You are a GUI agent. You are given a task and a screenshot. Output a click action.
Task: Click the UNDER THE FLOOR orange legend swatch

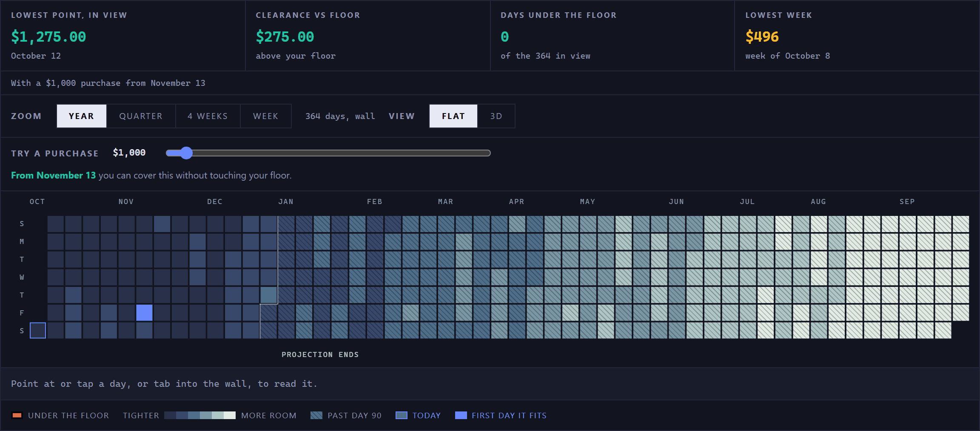(x=17, y=415)
